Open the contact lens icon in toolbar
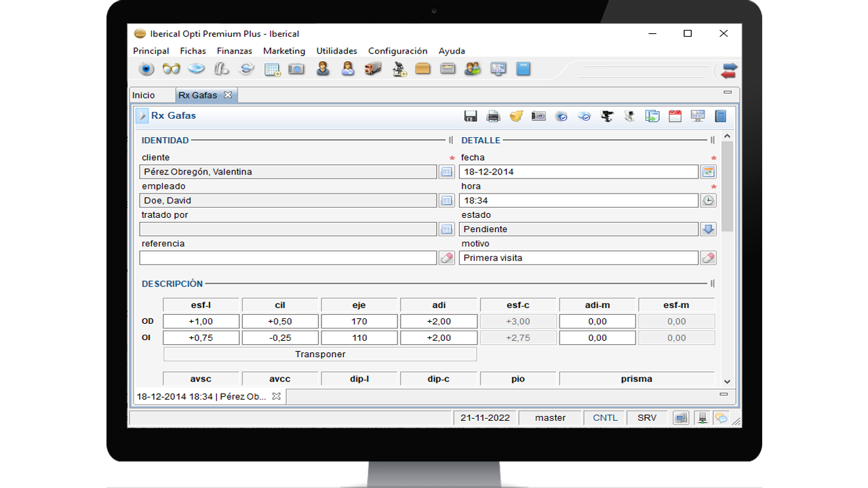Image resolution: width=868 pixels, height=488 pixels. pos(197,69)
